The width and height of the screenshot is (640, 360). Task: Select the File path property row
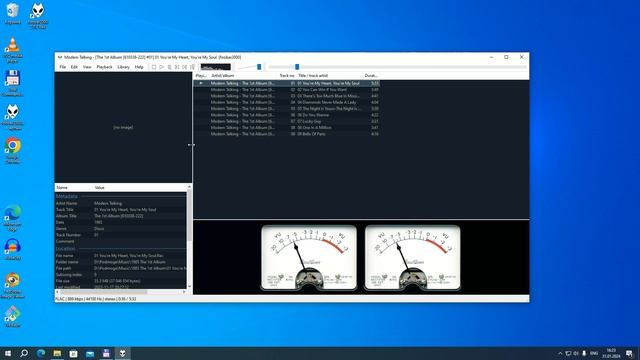(x=121, y=268)
